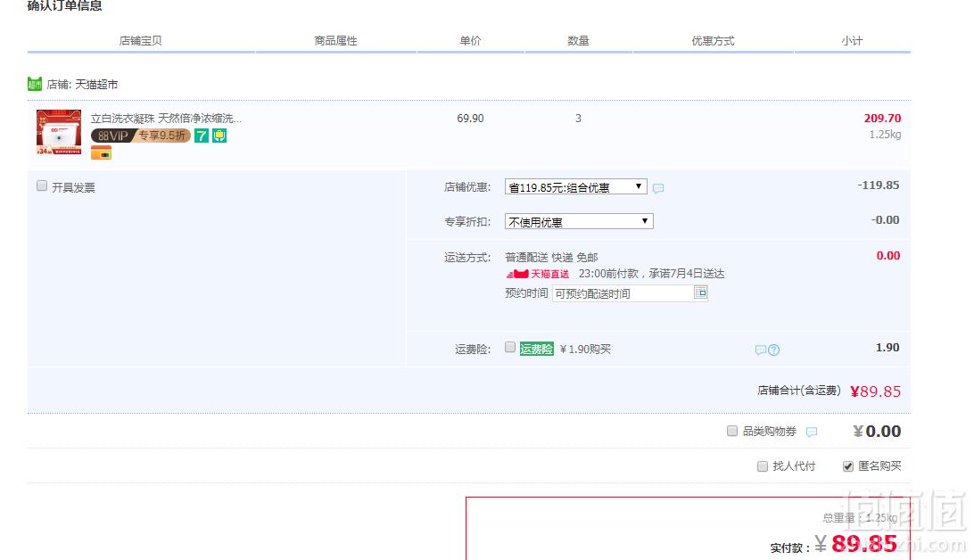Click the Tmall supermarket store icon
Screen dimensions: 974x560
[34, 84]
